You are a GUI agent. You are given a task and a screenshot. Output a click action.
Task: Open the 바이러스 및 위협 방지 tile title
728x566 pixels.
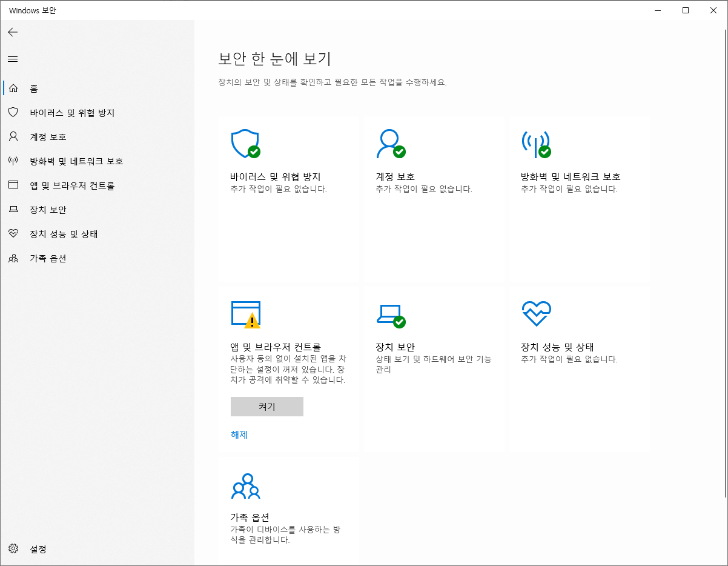point(276,177)
